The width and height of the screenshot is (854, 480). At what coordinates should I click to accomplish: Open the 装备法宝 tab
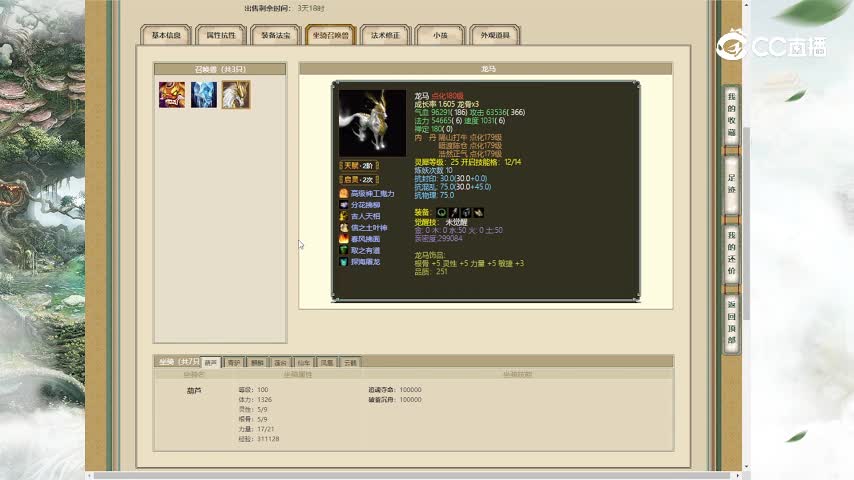click(x=276, y=35)
